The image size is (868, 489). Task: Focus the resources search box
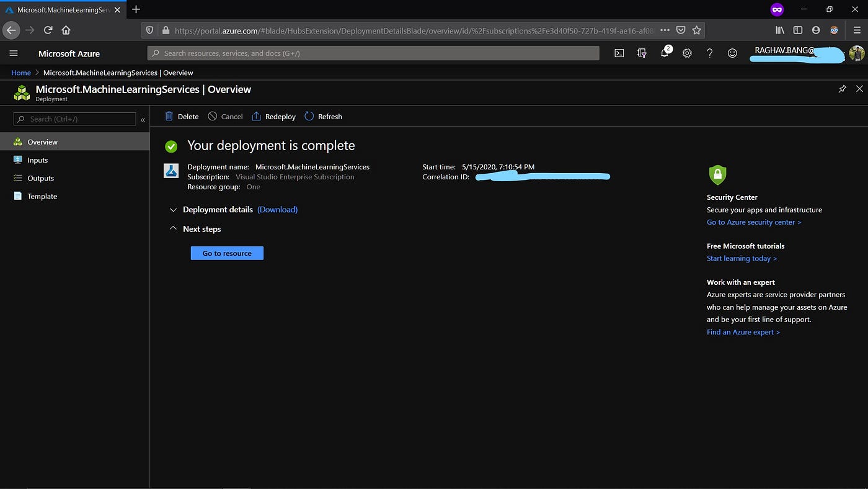pos(373,53)
